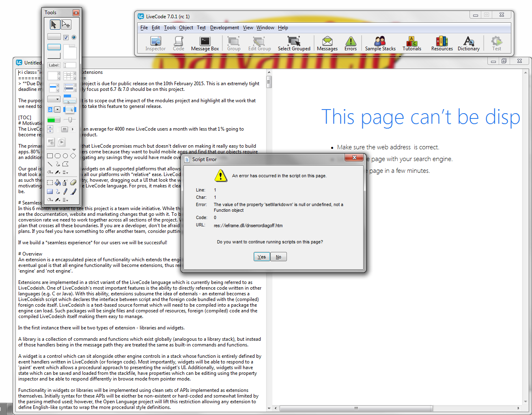Open the Dictionary from the toolbar

[468, 44]
